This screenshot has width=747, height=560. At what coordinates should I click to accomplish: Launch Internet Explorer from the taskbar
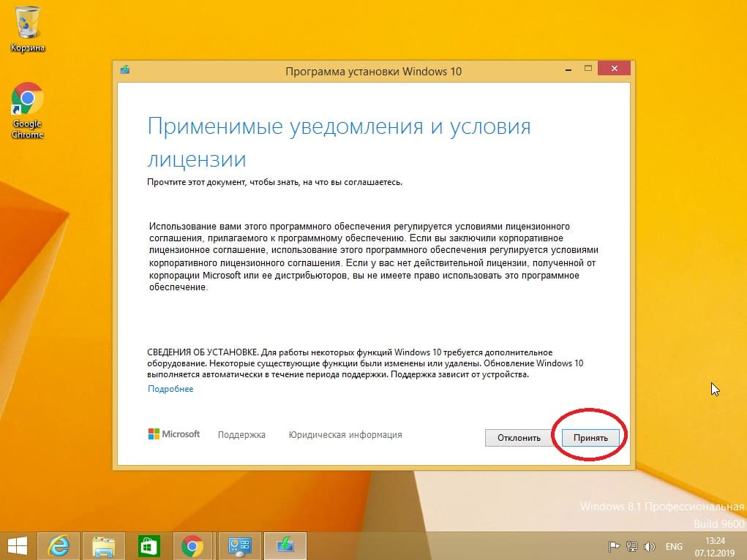click(x=59, y=545)
